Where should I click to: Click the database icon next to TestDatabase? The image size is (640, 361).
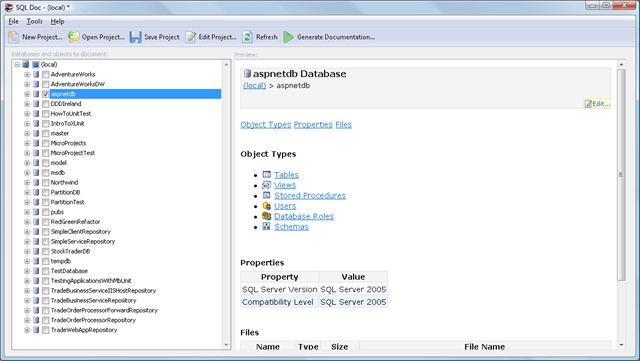36,271
